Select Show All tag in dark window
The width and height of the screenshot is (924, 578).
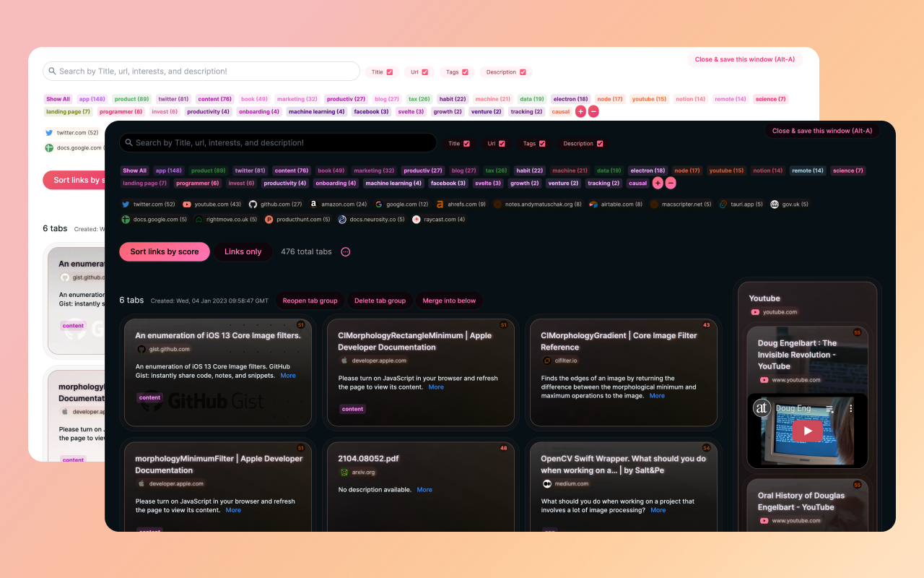click(134, 171)
